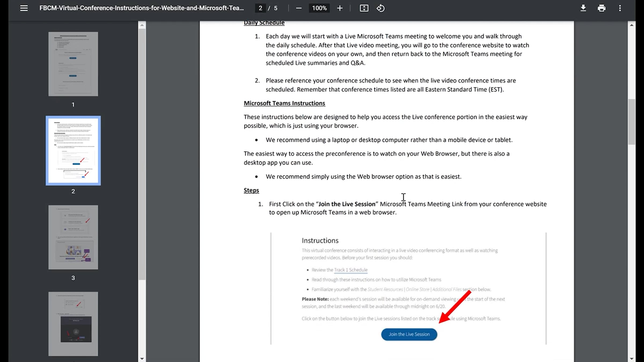Open the three-dot more actions menu

pyautogui.click(x=620, y=8)
